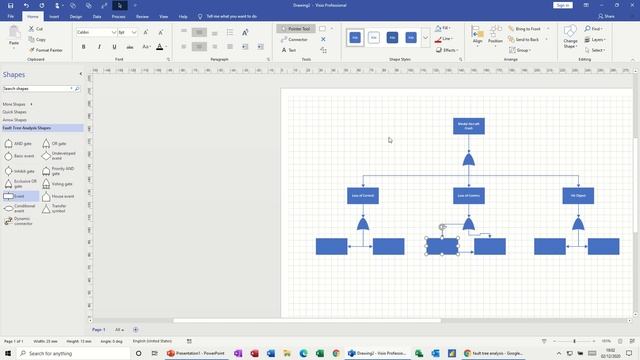Open the Fill dropdown
The height and width of the screenshot is (360, 640).
click(442, 28)
